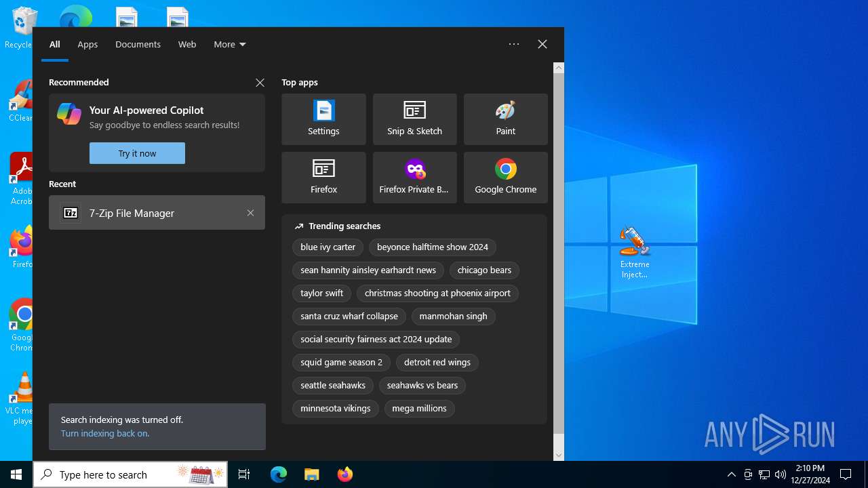Open Settings from Top apps
This screenshot has width=868, height=488.
pos(323,119)
